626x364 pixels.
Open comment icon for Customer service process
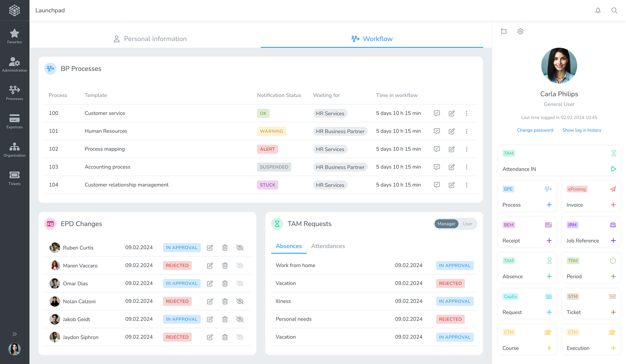pos(437,113)
